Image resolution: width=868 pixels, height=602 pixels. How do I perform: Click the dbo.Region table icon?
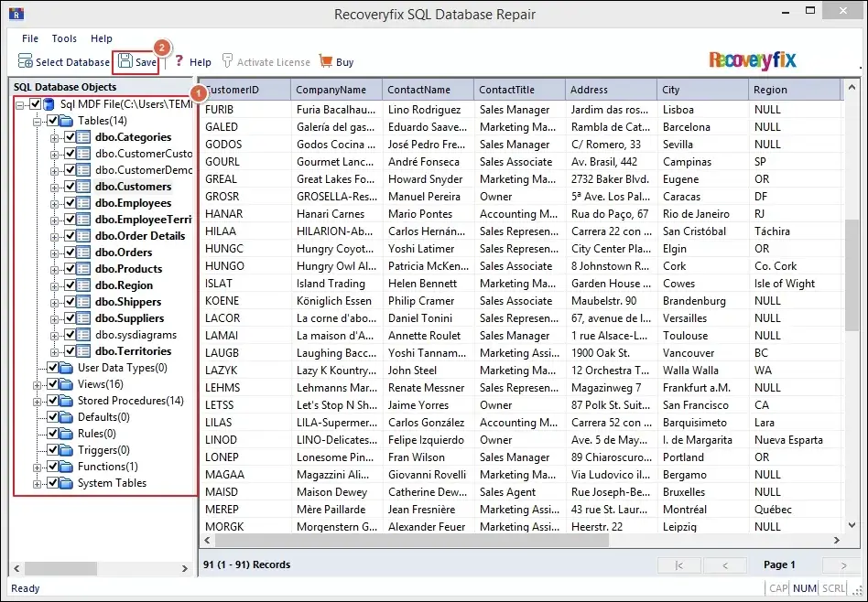pyautogui.click(x=83, y=285)
